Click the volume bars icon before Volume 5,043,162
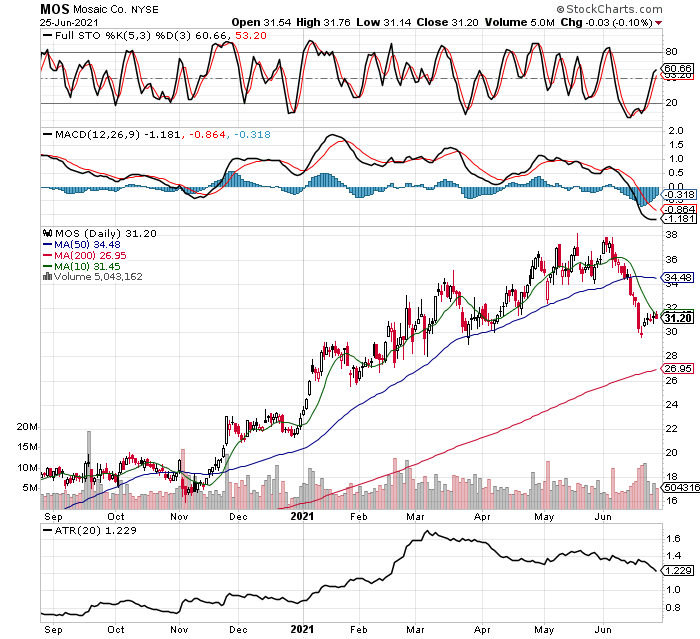Image resolution: width=700 pixels, height=639 pixels. coord(47,276)
